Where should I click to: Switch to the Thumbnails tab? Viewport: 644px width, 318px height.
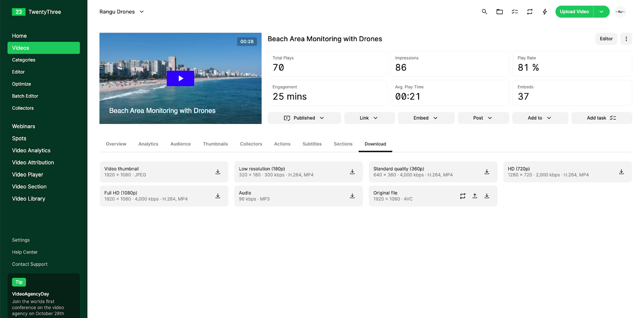coord(215,144)
